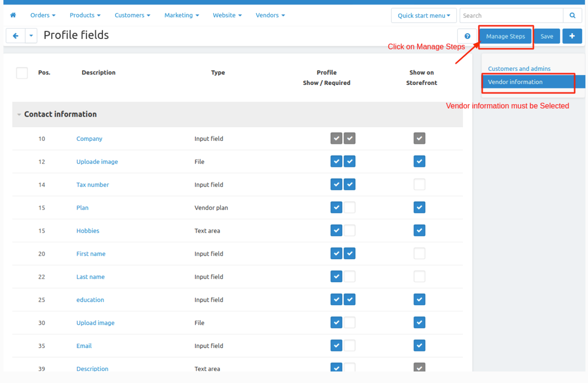Click the search magnifier icon
This screenshot has height=383, width=588.
pos(572,15)
